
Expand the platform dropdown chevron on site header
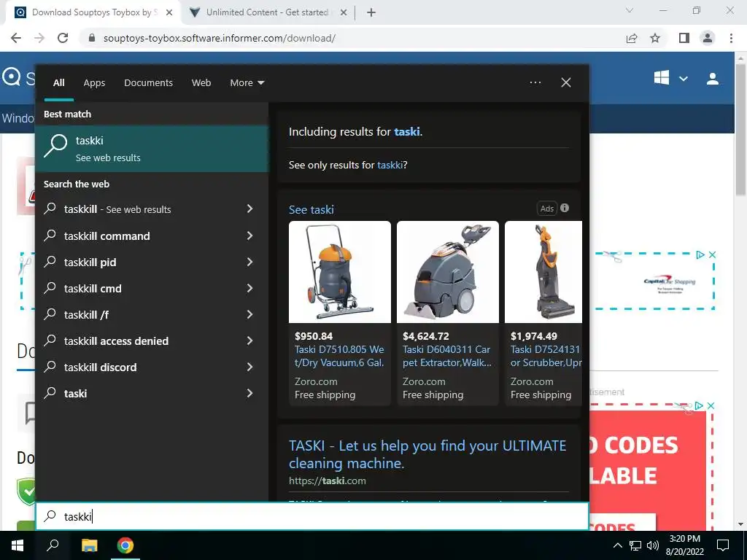pos(683,79)
